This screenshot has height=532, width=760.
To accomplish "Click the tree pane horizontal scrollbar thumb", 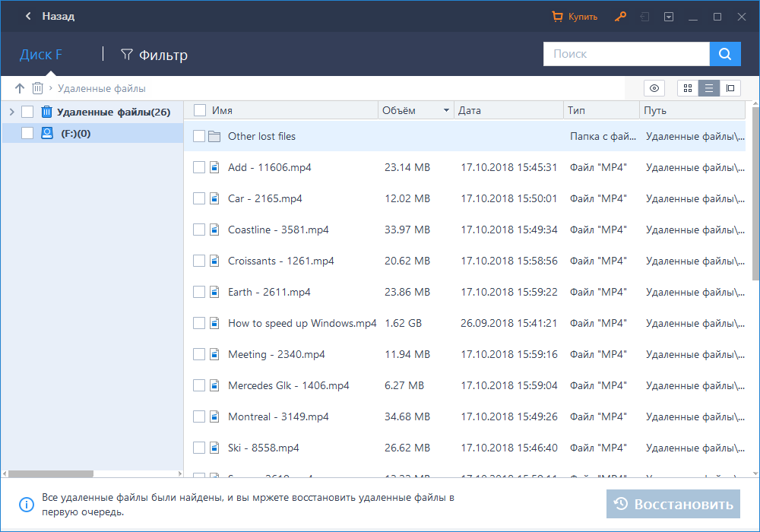I will click(x=50, y=473).
